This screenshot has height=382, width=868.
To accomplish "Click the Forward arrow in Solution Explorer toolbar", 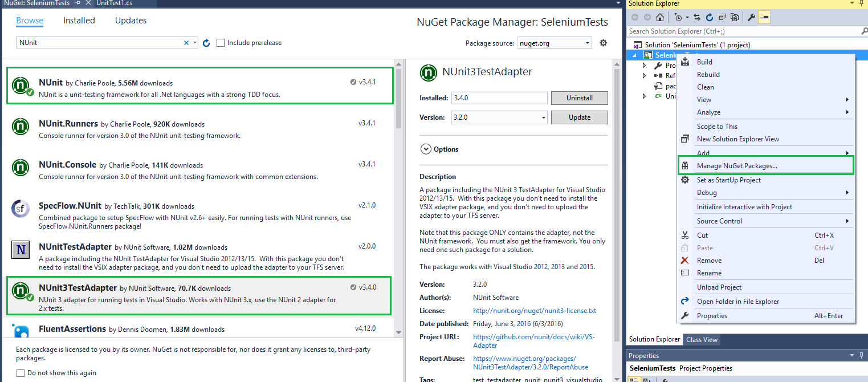I will pos(647,17).
